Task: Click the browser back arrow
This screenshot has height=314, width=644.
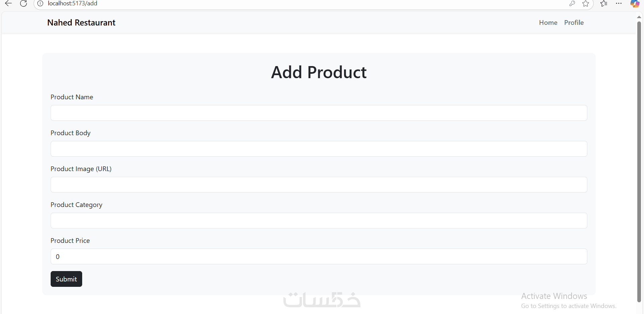Action: (8, 3)
